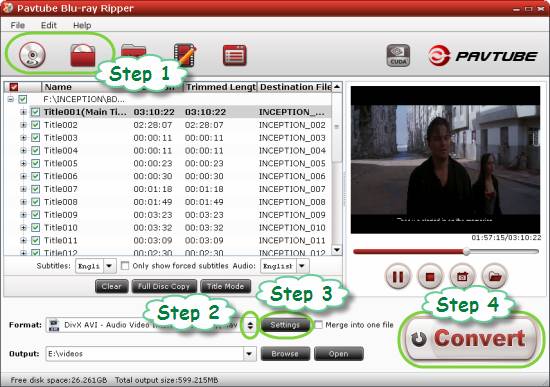
Task: Click Browse for the output folder
Action: pos(285,354)
